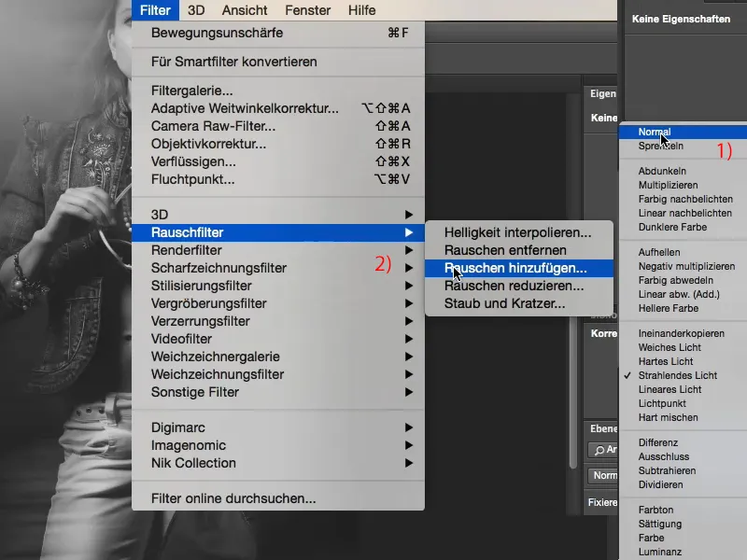Choose Sprenkeln blend mode

point(683,147)
